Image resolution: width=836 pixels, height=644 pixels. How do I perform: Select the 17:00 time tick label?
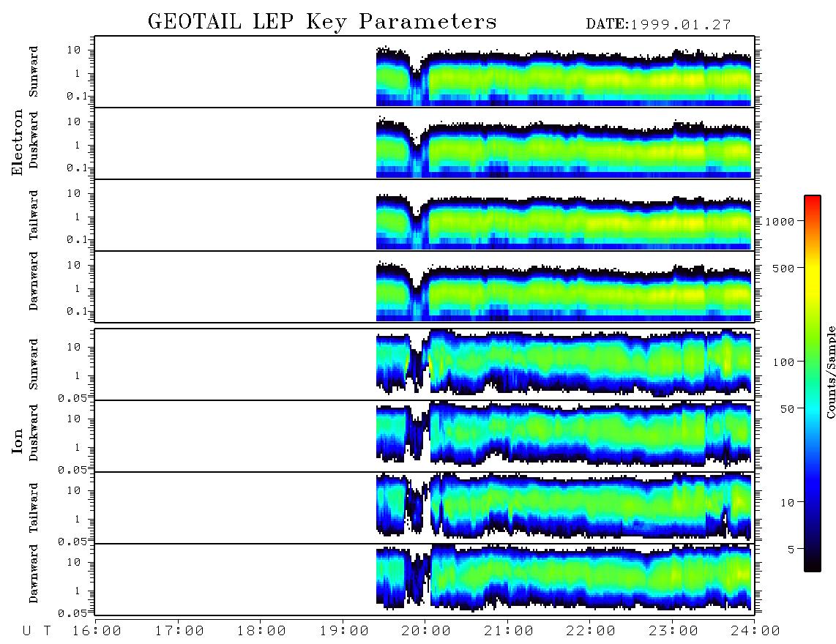point(179,631)
